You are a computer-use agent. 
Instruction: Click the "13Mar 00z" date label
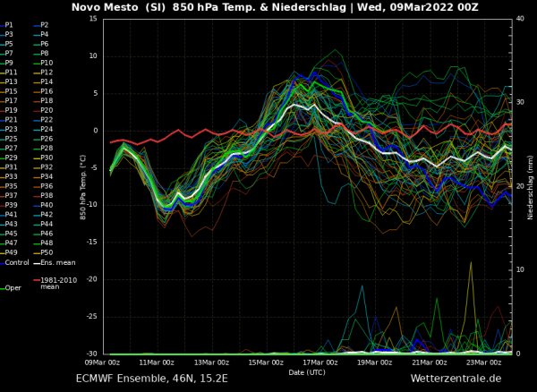coord(212,362)
